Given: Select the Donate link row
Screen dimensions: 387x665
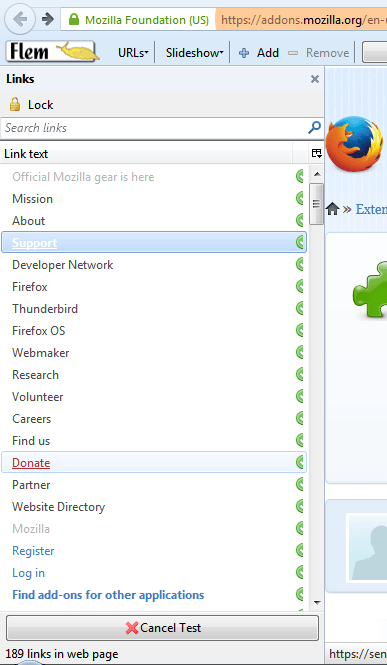Looking at the screenshot, I should pyautogui.click(x=154, y=463).
